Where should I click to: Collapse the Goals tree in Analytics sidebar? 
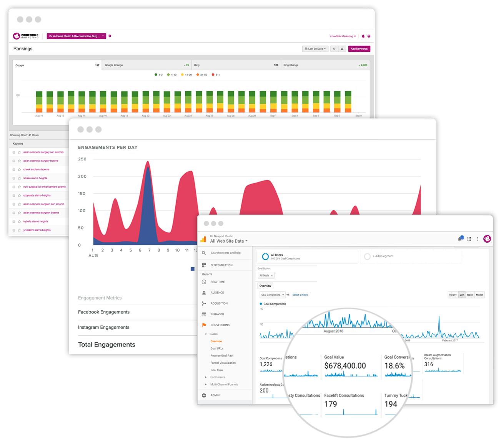click(x=206, y=334)
